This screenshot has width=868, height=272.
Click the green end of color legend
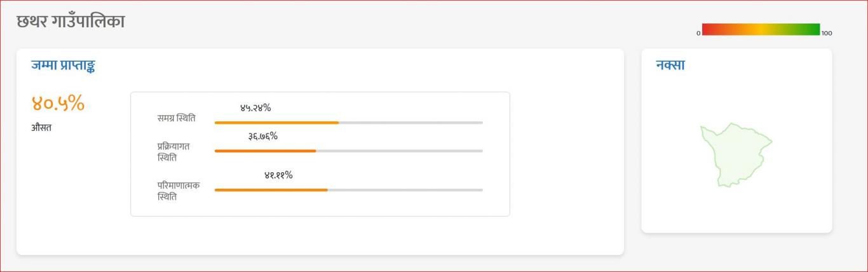click(813, 29)
